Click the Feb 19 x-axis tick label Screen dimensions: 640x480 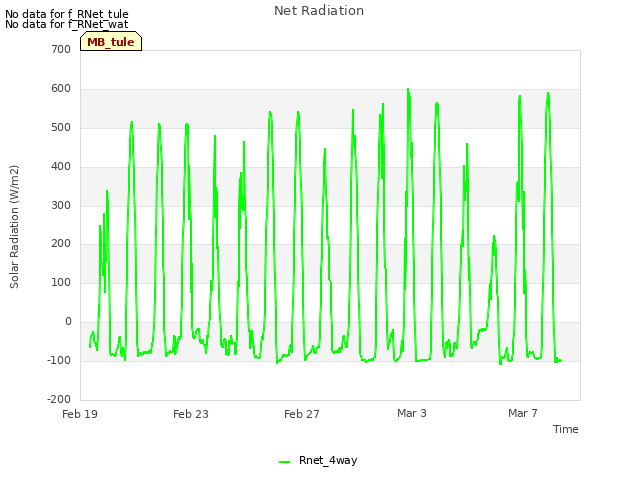pyautogui.click(x=80, y=414)
